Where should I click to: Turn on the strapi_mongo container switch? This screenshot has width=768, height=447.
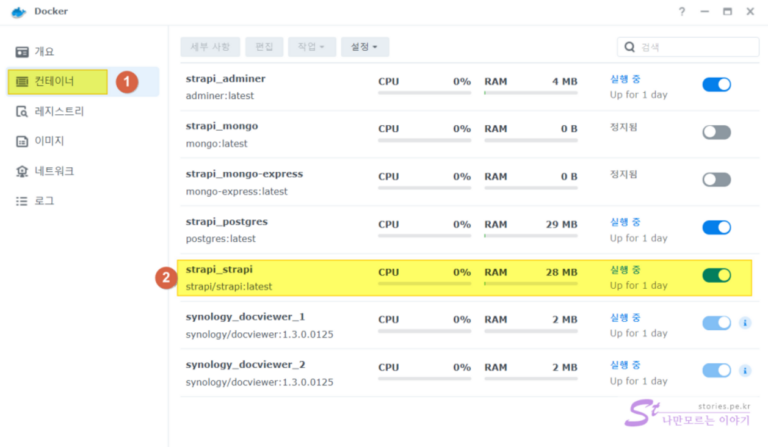717,132
